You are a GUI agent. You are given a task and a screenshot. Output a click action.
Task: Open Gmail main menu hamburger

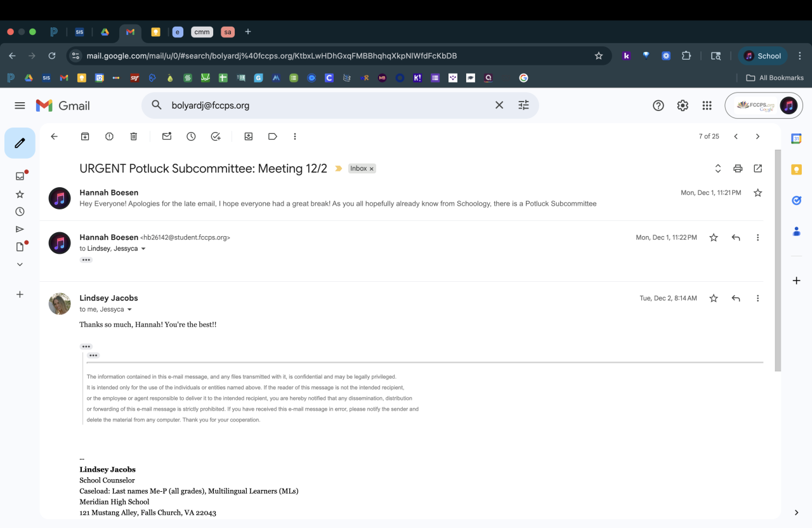[20, 105]
